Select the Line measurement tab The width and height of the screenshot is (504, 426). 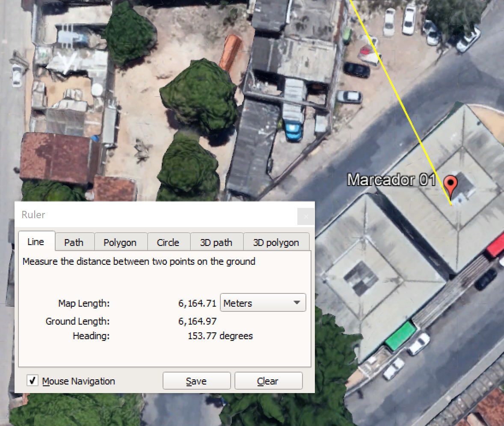[36, 241]
